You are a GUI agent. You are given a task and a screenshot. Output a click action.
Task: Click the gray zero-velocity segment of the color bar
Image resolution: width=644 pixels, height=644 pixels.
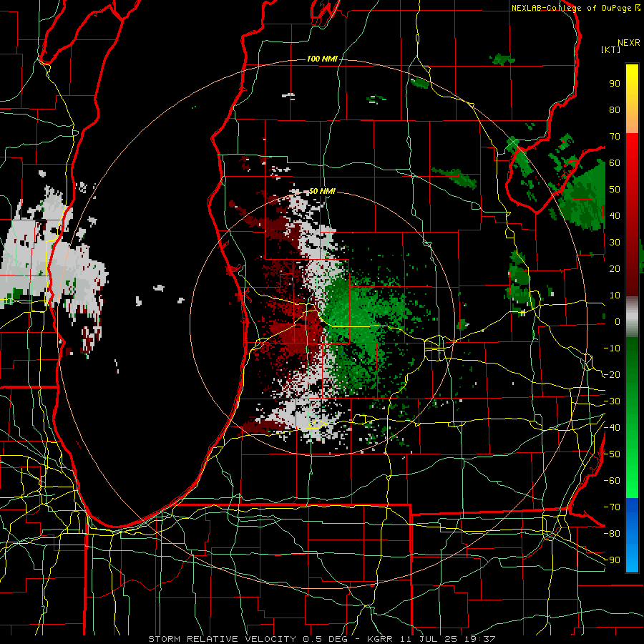[632, 317]
